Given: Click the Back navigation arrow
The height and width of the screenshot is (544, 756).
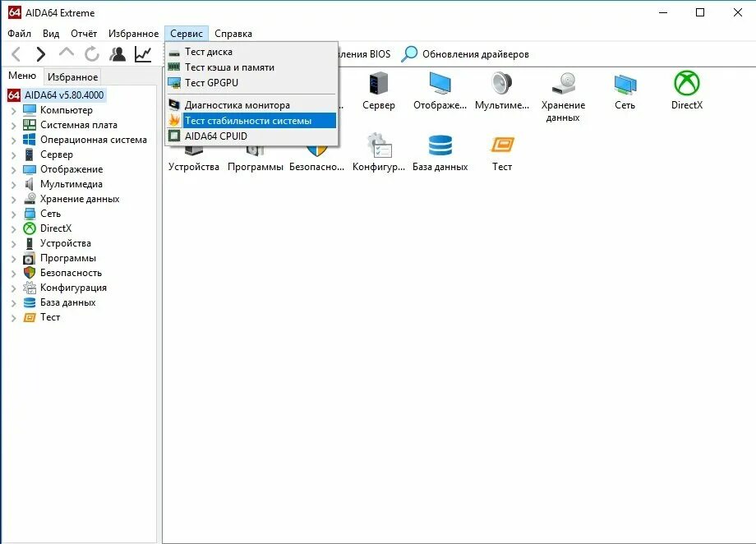Looking at the screenshot, I should tap(16, 54).
